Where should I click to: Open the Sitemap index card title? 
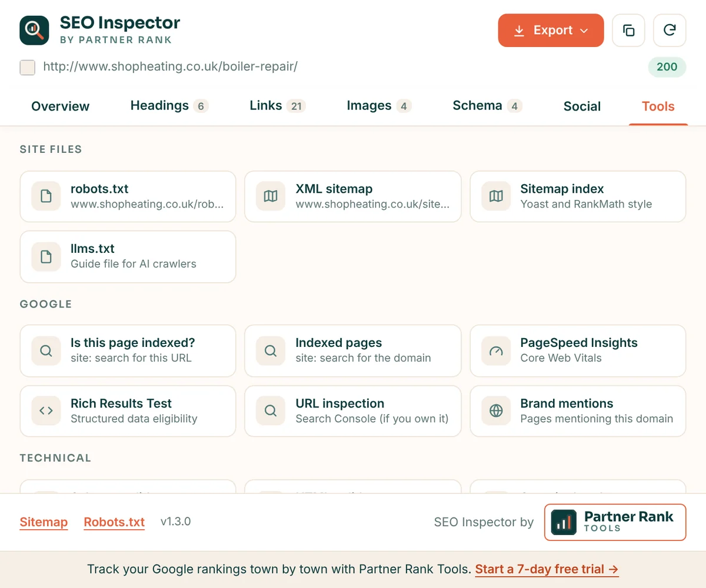tap(562, 189)
